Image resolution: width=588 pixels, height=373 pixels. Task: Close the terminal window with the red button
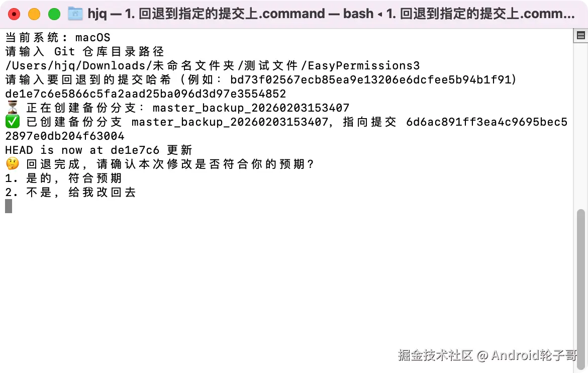tap(14, 14)
